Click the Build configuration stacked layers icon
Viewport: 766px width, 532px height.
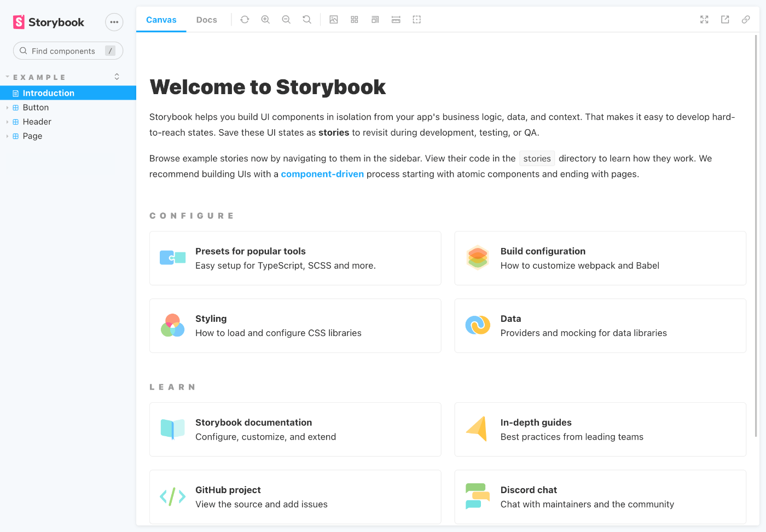478,258
